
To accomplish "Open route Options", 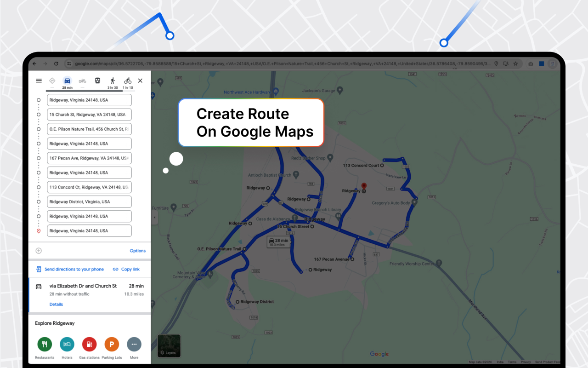I will click(137, 251).
